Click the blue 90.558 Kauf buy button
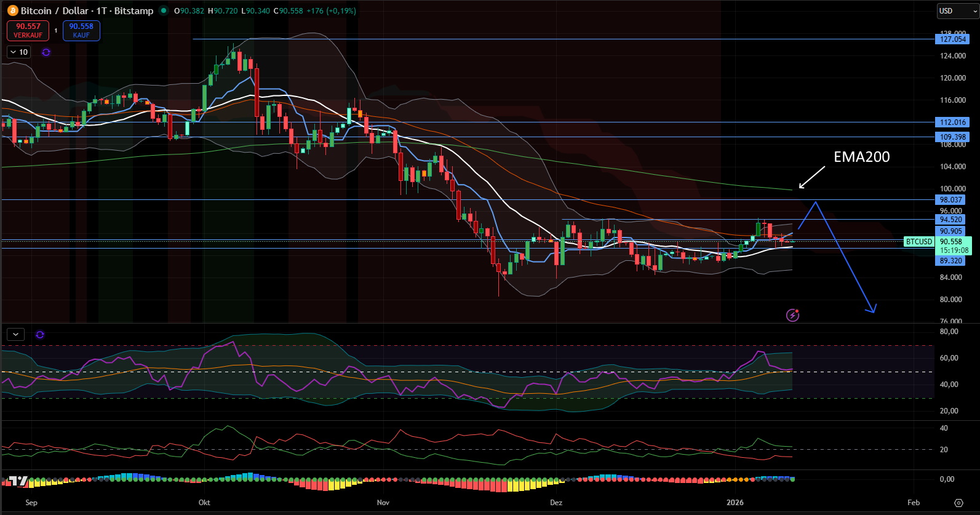This screenshot has height=515, width=980. coord(81,30)
